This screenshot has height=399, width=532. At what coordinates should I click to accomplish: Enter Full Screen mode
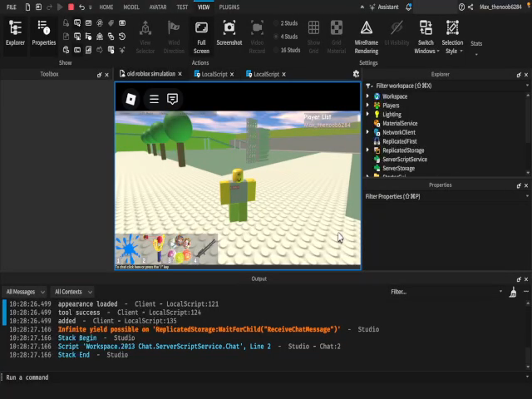201,32
